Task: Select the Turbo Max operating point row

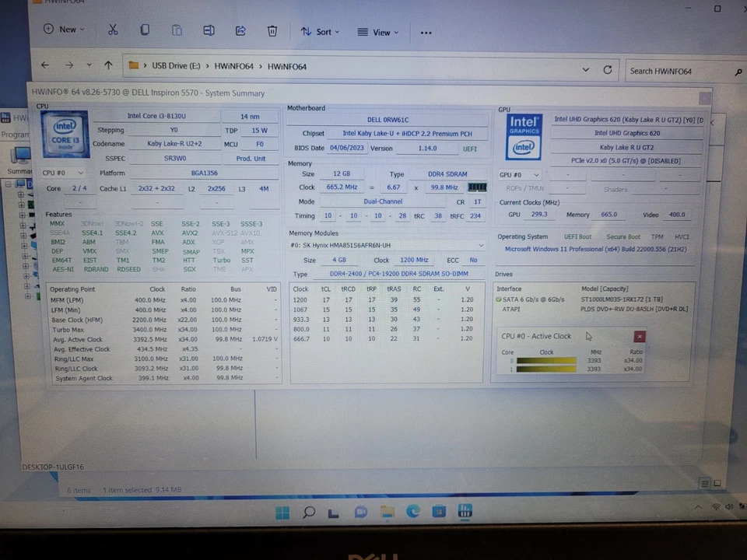Action: tap(164, 330)
